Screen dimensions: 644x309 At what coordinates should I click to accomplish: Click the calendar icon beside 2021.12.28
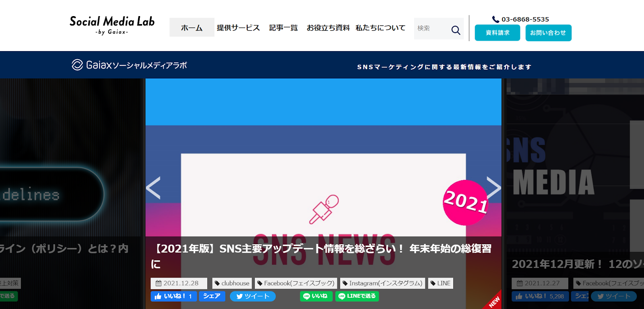pyautogui.click(x=159, y=283)
